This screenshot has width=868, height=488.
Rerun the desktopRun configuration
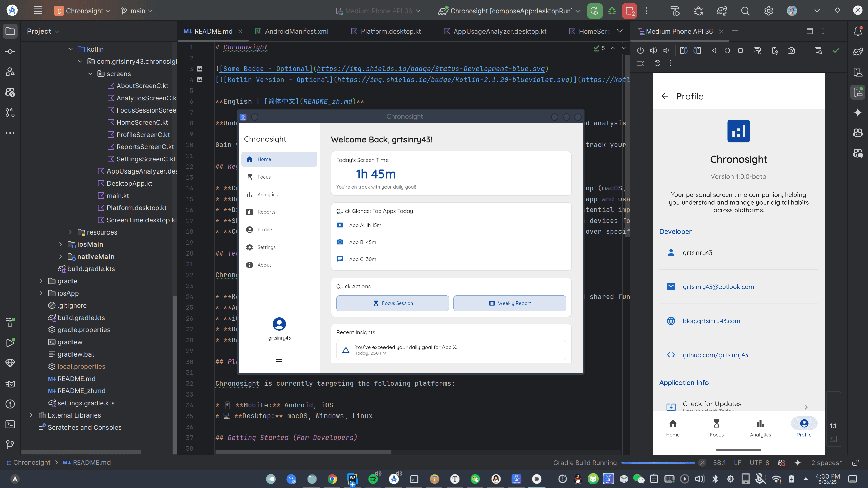(x=595, y=11)
